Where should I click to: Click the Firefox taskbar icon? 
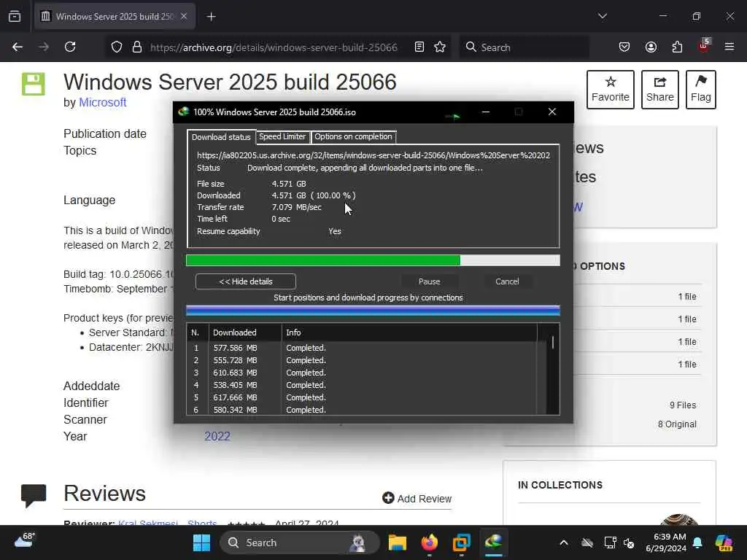(429, 542)
